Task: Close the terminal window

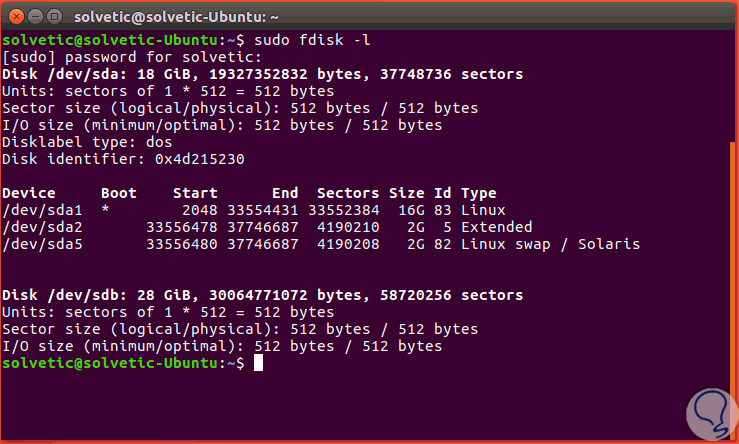Action: tap(13, 14)
